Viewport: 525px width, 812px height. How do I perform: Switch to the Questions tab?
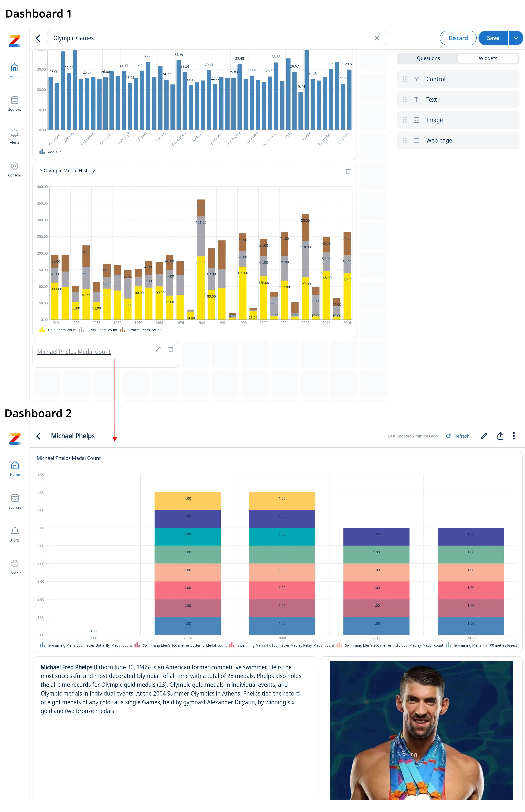[x=428, y=58]
